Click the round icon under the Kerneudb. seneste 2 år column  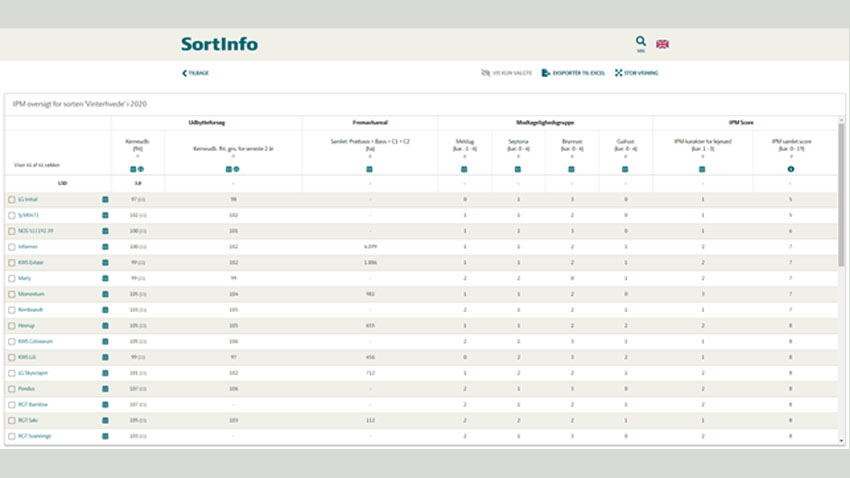[x=236, y=169]
